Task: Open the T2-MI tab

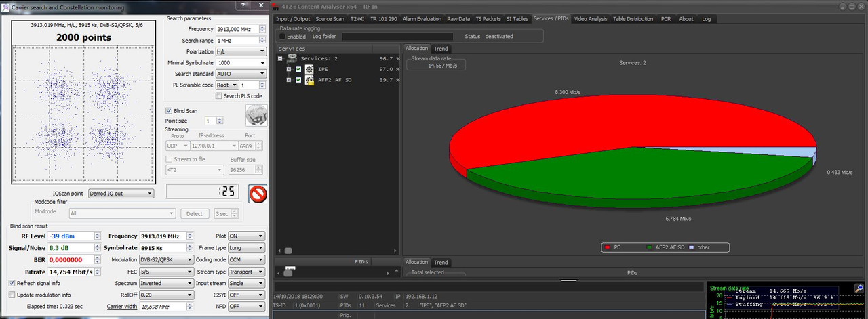Action: [358, 19]
